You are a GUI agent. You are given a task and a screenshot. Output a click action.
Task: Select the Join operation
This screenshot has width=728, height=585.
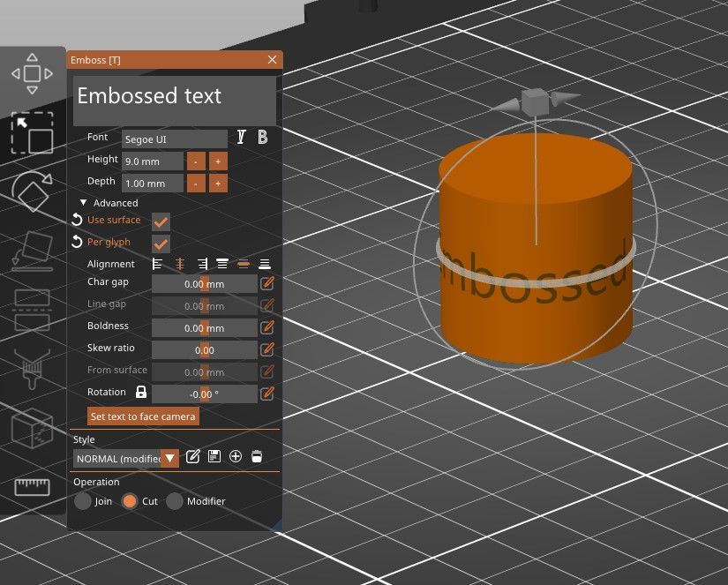pos(83,501)
